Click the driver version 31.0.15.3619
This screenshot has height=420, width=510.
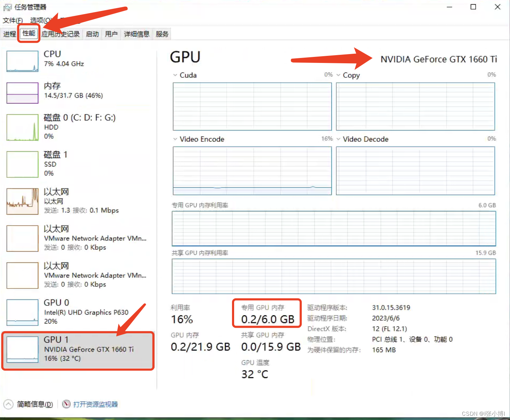[x=391, y=308]
